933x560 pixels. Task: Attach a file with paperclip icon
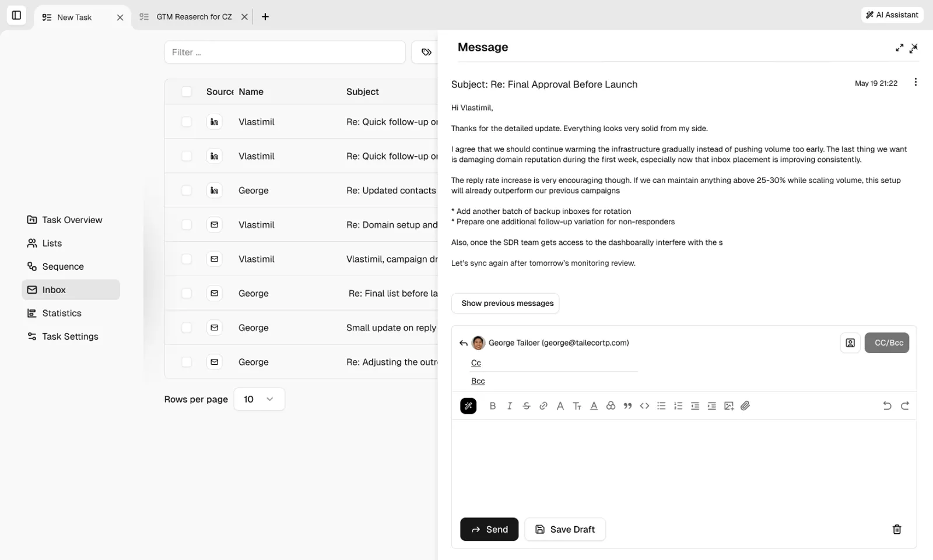tap(745, 406)
